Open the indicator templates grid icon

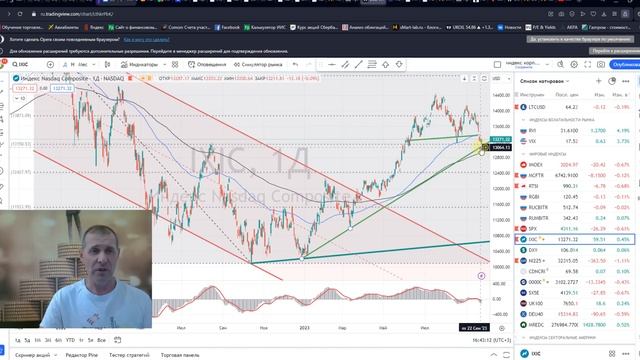175,64
